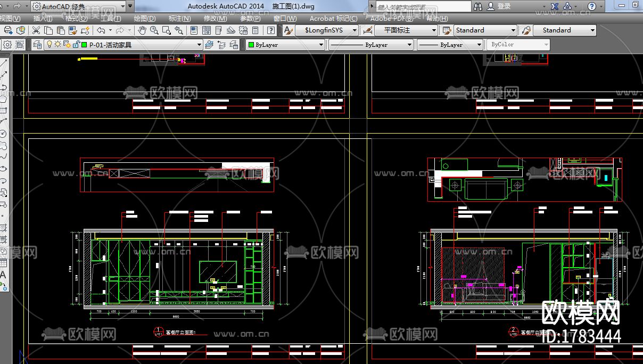
Task: Toggle the layer freeze sun icon
Action: (x=57, y=44)
